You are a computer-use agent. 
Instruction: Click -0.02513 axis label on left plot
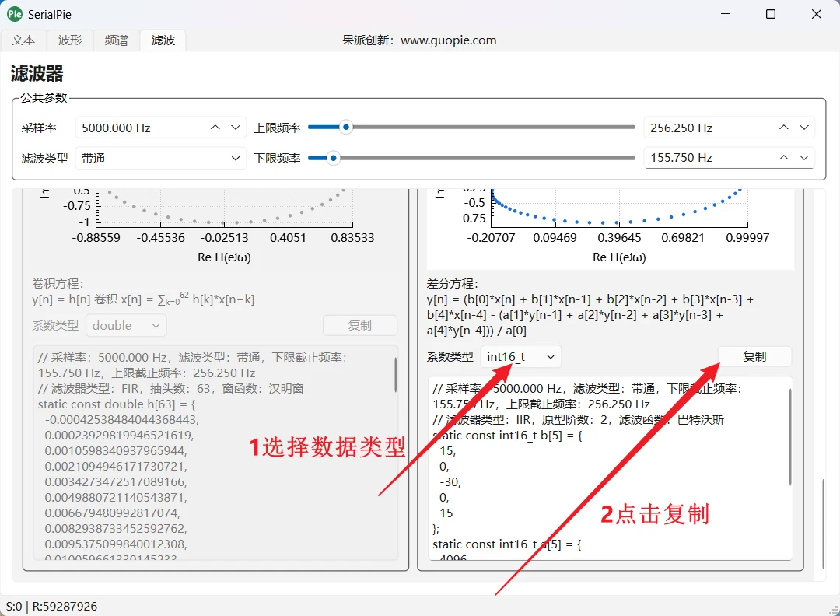click(224, 238)
